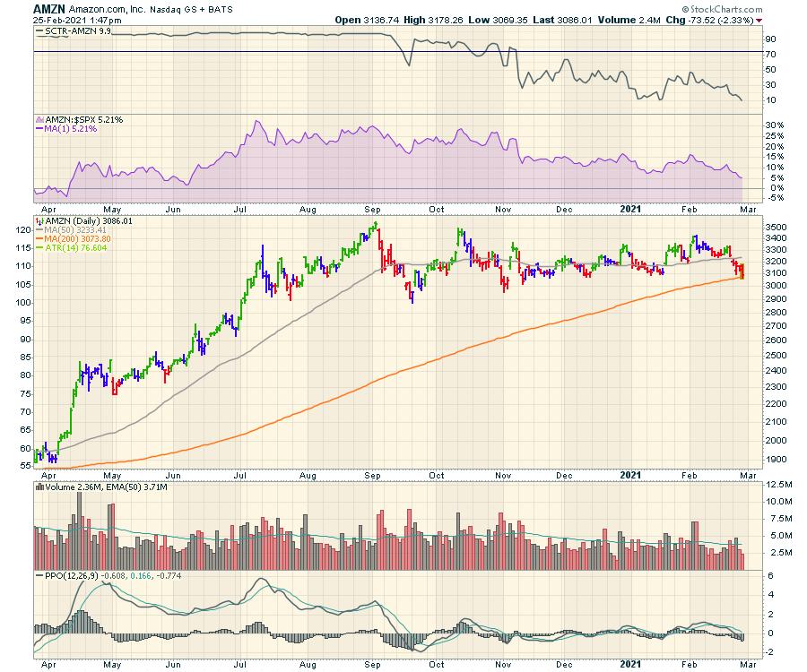Click the purple area icon beside AMZN:$SPX

39,119
